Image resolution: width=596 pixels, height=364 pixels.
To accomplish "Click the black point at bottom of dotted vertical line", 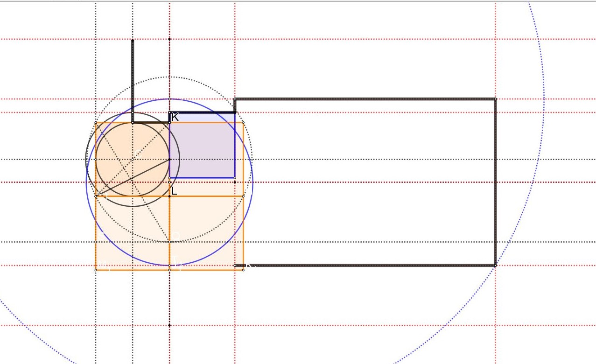I will 169,325.
